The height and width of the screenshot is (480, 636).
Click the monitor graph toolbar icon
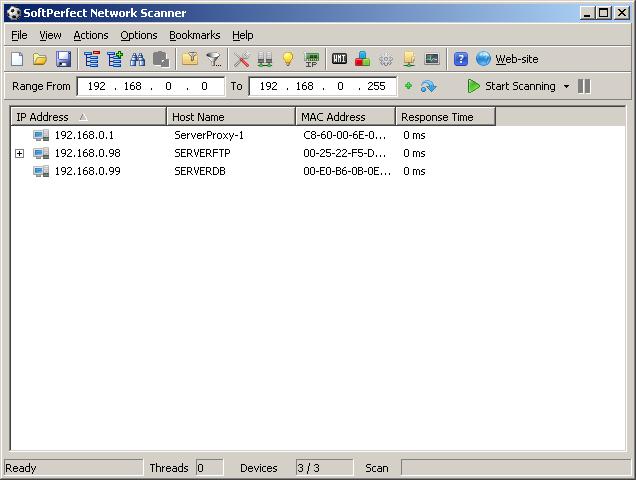(432, 59)
